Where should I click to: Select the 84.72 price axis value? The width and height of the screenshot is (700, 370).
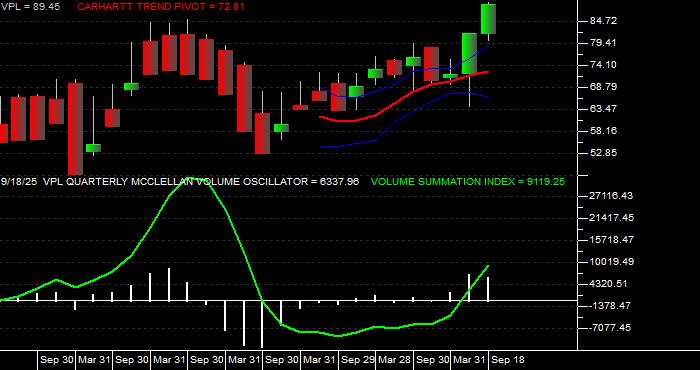[x=603, y=21]
